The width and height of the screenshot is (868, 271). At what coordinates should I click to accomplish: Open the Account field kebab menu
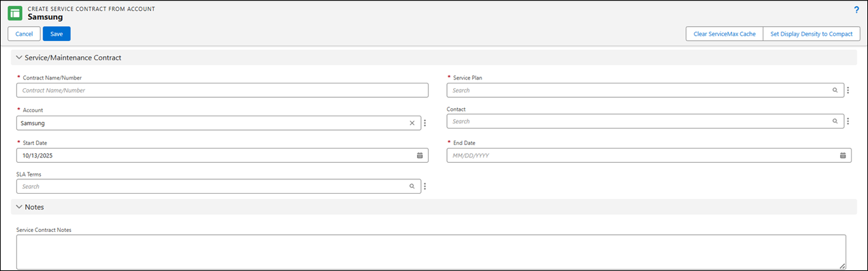[x=424, y=123]
